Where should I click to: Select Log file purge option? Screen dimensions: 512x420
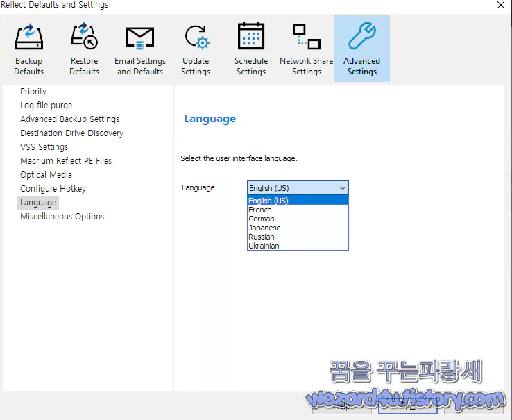[46, 106]
